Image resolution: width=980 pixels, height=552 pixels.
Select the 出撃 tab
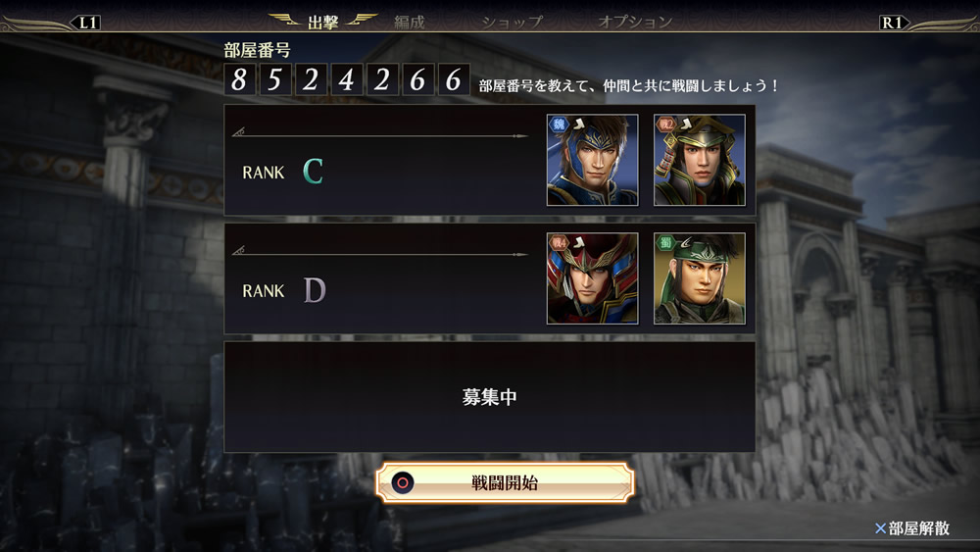(323, 23)
